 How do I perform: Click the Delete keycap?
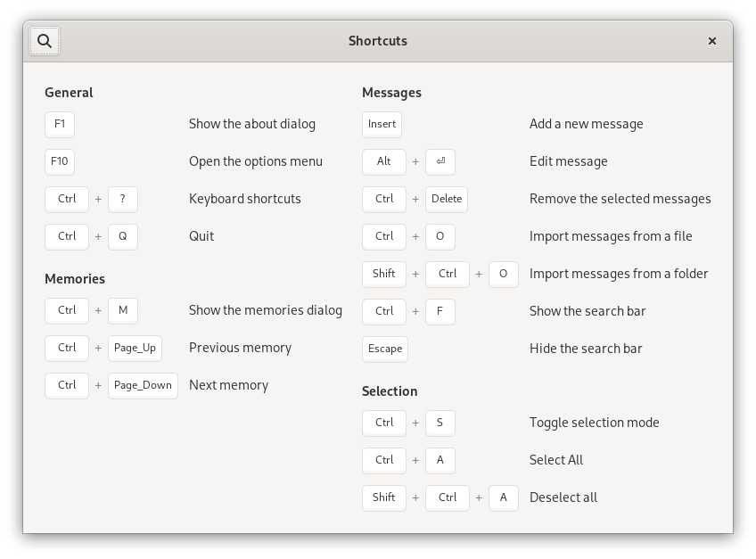pyautogui.click(x=447, y=199)
